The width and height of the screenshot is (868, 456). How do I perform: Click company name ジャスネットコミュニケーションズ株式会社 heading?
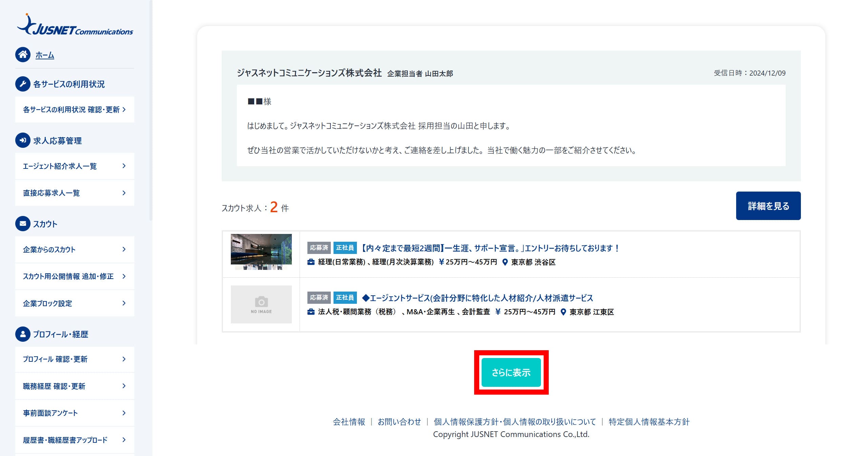[309, 73]
